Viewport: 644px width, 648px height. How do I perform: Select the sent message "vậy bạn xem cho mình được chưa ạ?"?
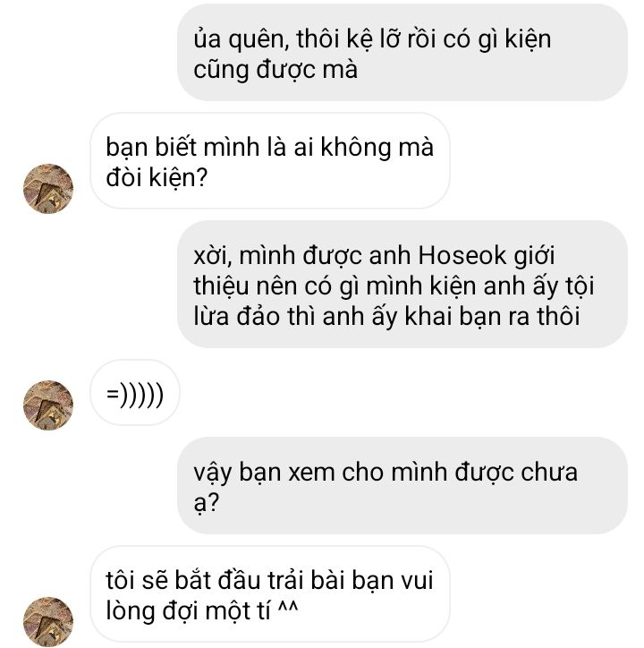click(x=402, y=486)
